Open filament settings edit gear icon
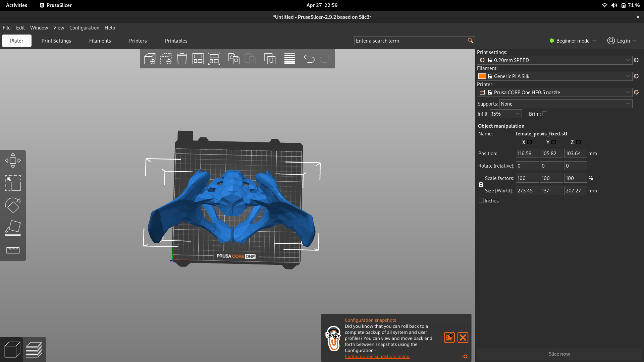Viewport: 644px width, 362px height. click(x=636, y=76)
